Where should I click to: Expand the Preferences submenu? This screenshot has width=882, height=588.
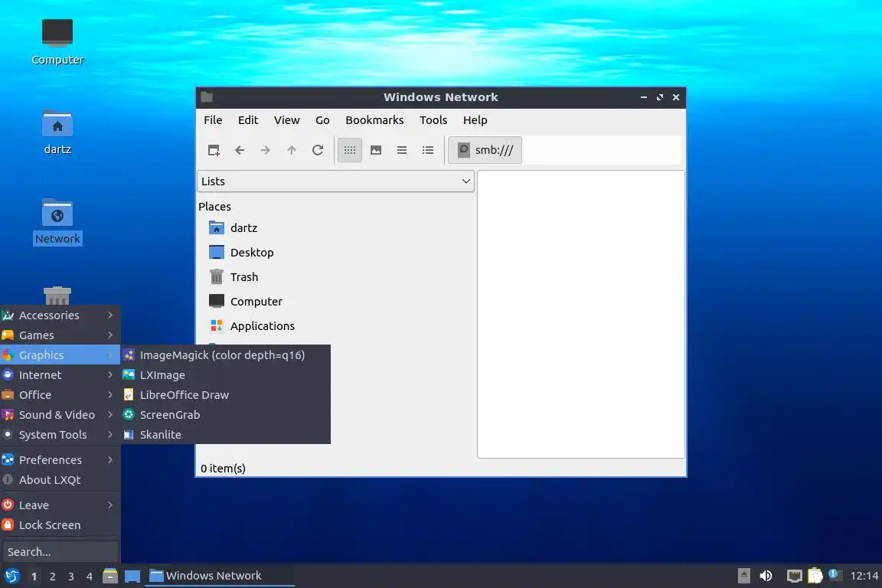tap(60, 459)
